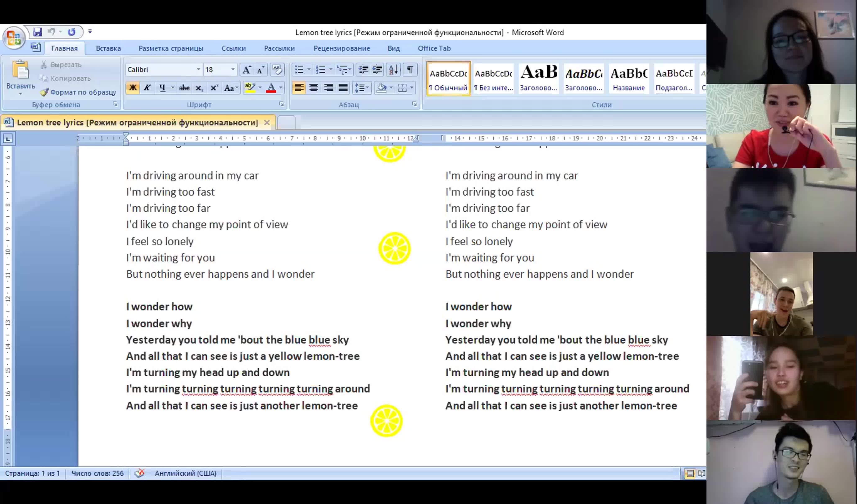
Task: Undo last action in quick access toolbar
Action: 51,32
